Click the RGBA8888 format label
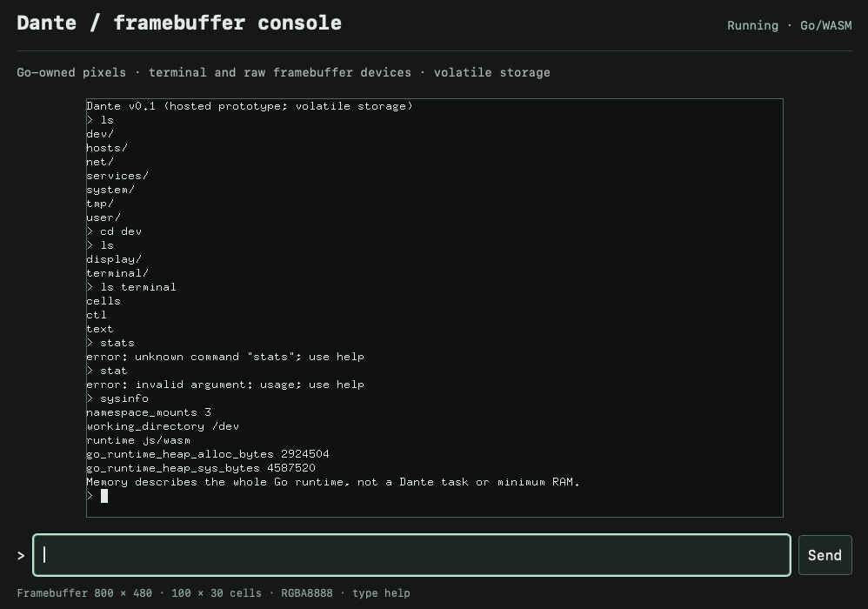 pos(307,593)
